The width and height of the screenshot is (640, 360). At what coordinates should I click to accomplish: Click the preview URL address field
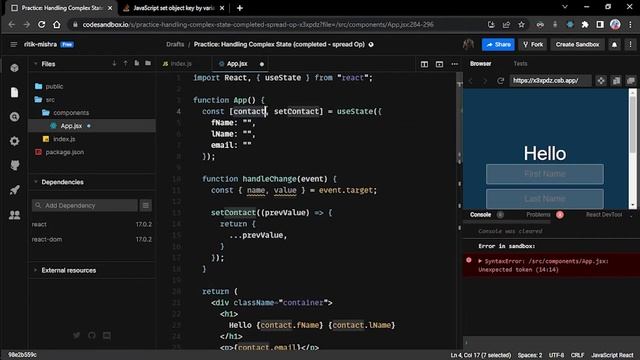[550, 81]
